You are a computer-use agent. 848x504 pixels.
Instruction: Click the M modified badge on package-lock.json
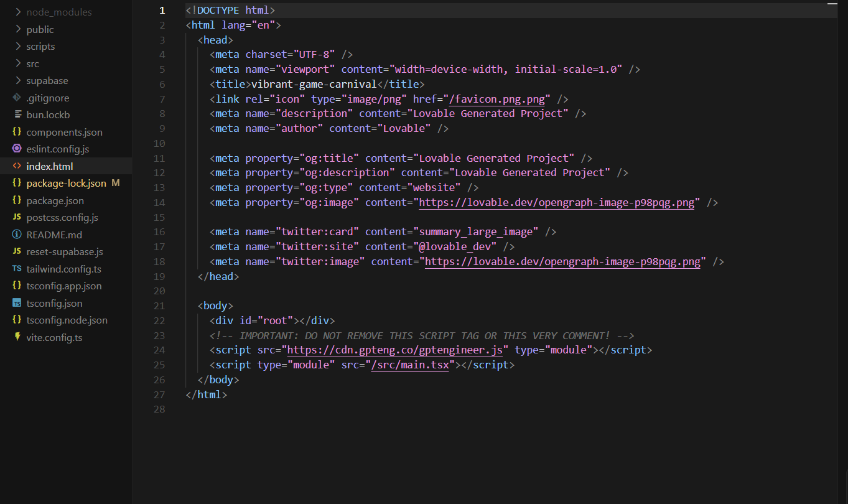click(x=116, y=184)
